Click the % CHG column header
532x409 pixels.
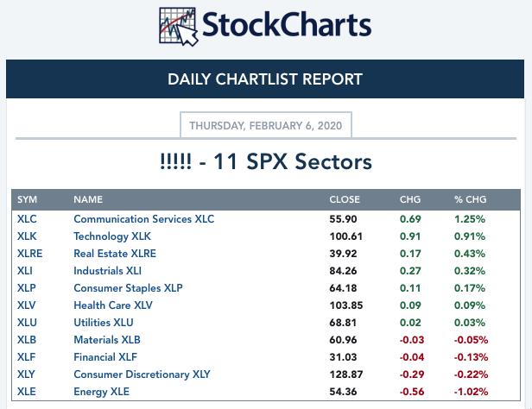point(470,199)
